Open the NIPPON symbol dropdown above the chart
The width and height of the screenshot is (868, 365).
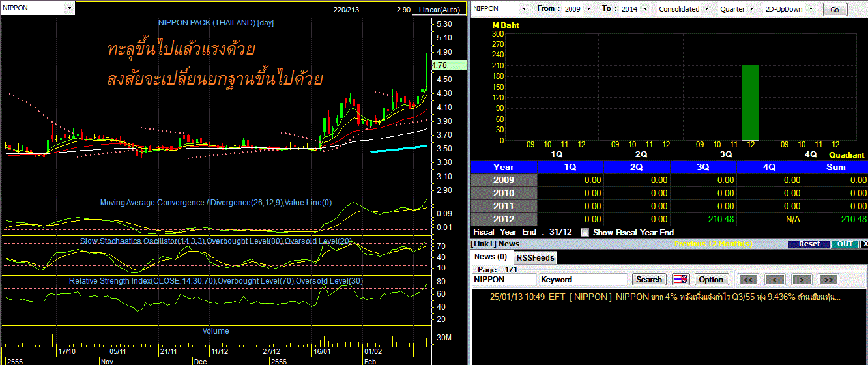coord(70,8)
